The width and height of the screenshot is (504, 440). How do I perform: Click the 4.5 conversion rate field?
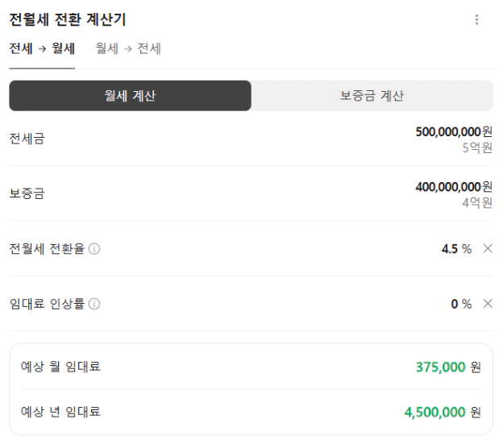[x=449, y=248]
